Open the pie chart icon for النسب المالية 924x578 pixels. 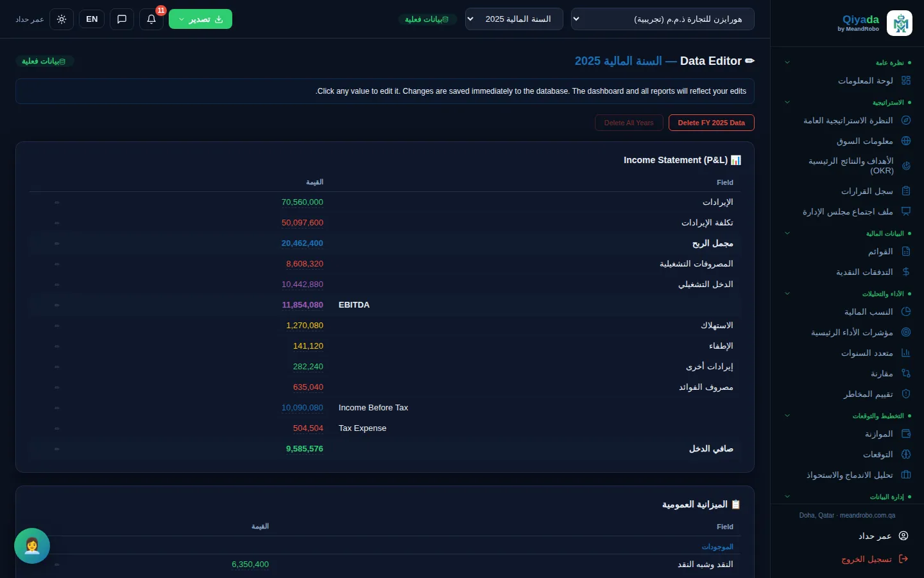pyautogui.click(x=906, y=311)
